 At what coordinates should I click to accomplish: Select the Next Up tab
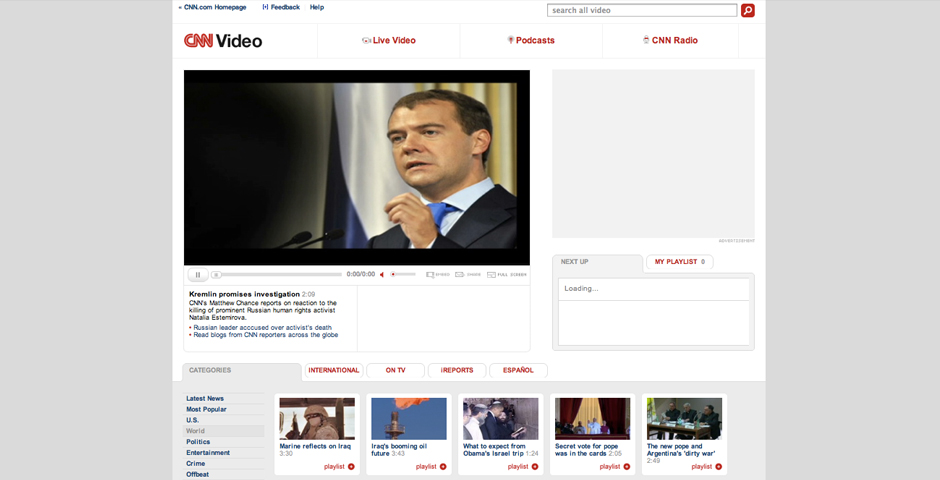point(597,262)
